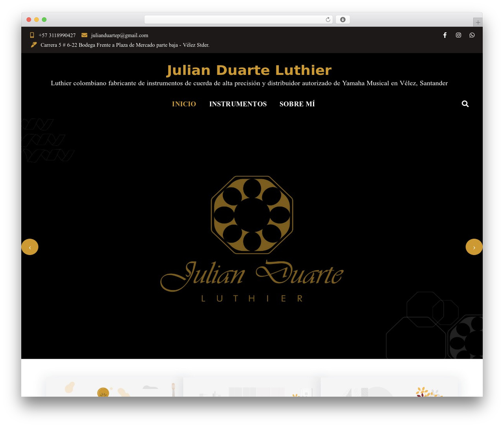The image size is (504, 427).
Task: Click the search magnifier icon
Action: pos(465,104)
